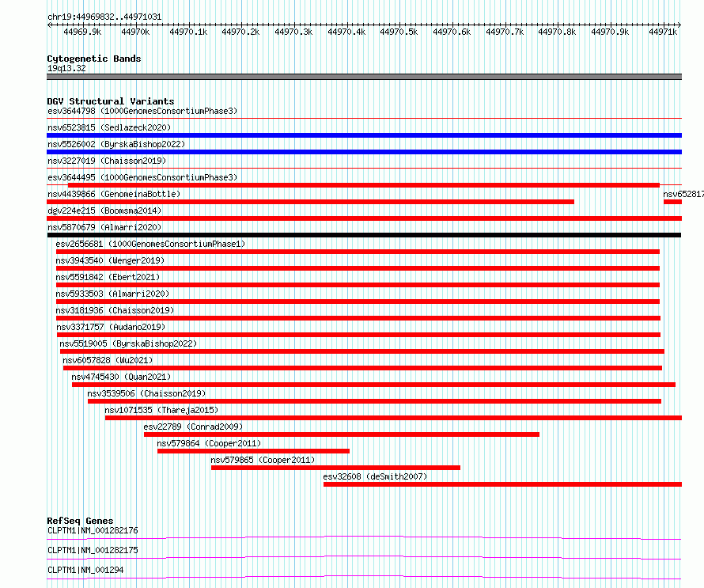The width and height of the screenshot is (704, 588).
Task: Open variant dgv224e215 (Boomsma2014)
Action: click(x=104, y=211)
